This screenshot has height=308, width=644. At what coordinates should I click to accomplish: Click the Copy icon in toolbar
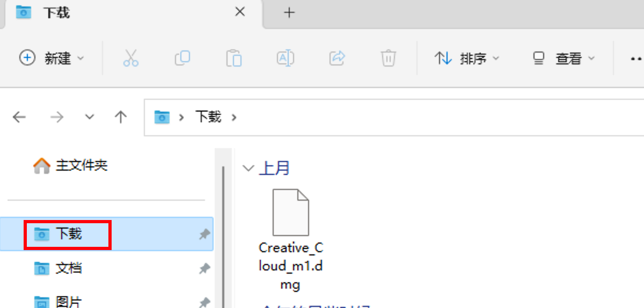(x=182, y=58)
